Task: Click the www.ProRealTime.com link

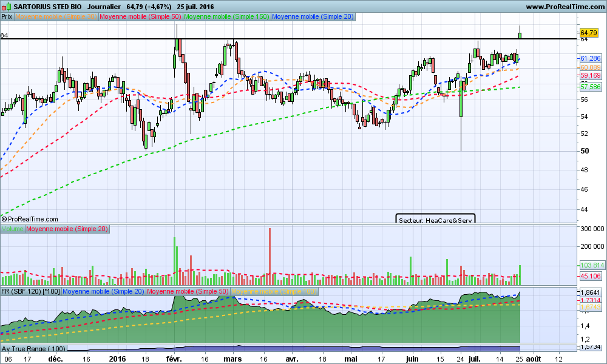Action: (x=565, y=7)
